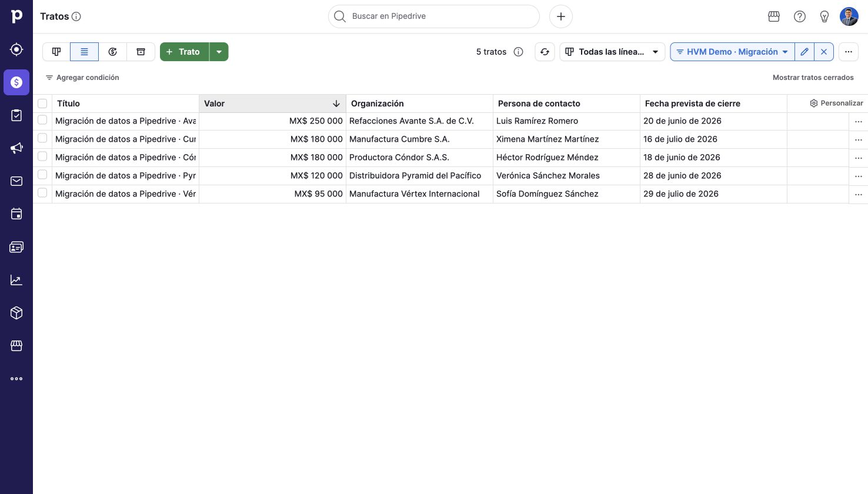Sort by Fecha prevista de cierre column

(713, 104)
